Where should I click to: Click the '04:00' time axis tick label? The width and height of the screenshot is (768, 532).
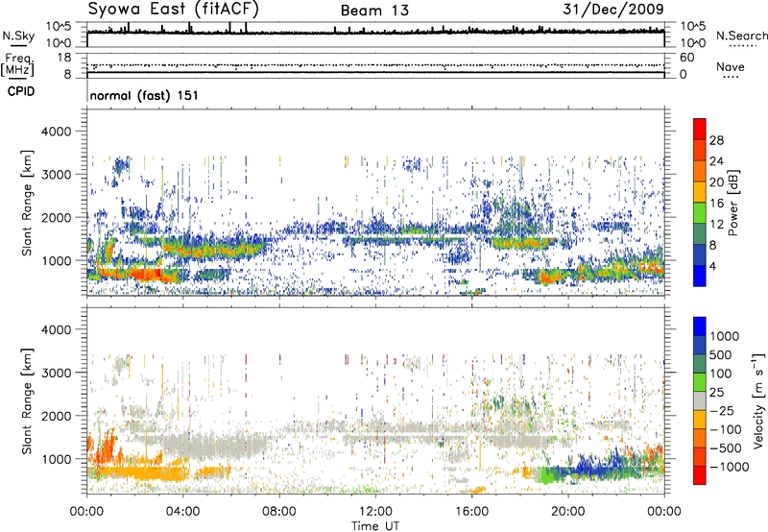click(x=182, y=512)
